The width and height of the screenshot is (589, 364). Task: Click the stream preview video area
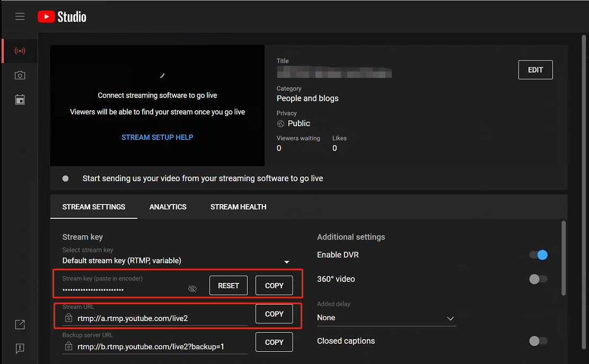(x=157, y=105)
